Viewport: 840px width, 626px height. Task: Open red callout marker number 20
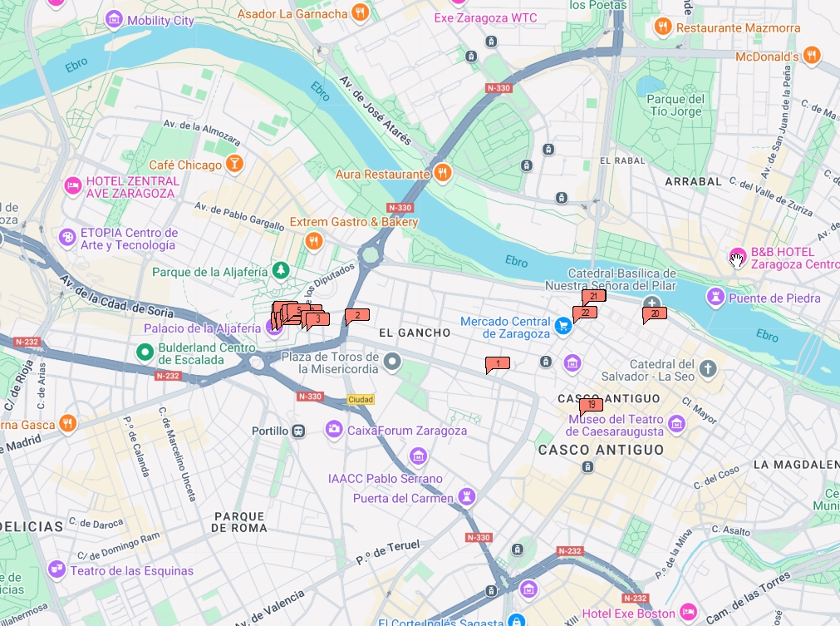point(654,314)
